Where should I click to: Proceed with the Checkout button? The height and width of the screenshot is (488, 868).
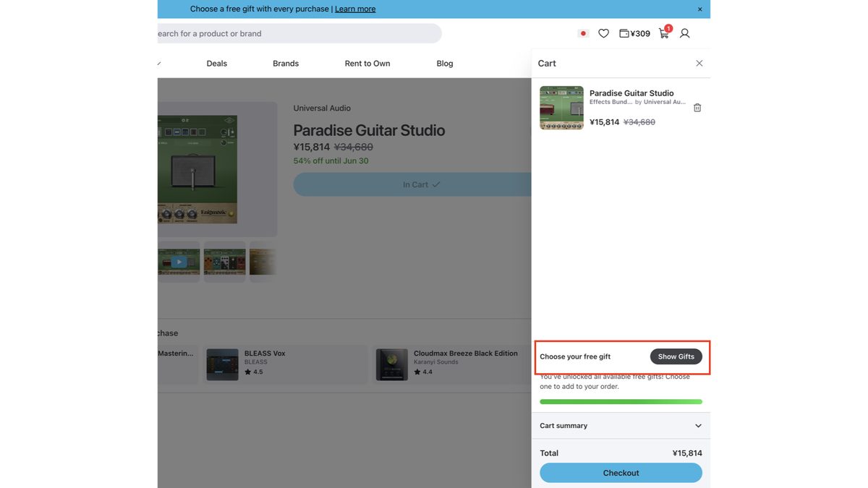tap(621, 473)
